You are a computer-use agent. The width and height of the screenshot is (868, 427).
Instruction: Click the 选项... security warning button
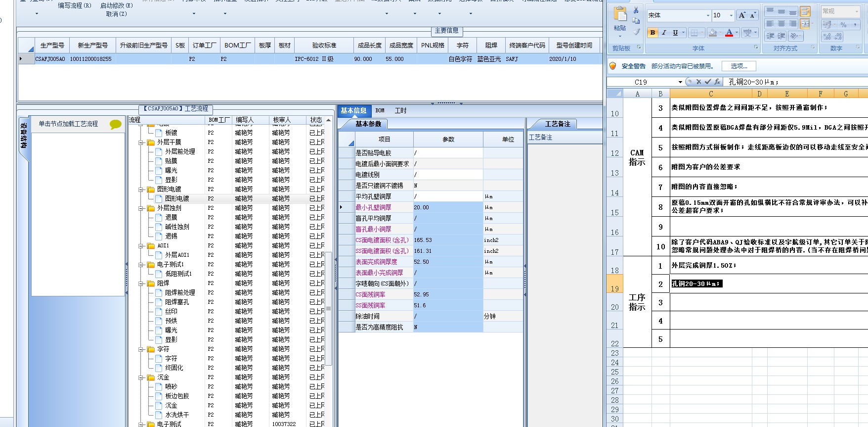(739, 66)
